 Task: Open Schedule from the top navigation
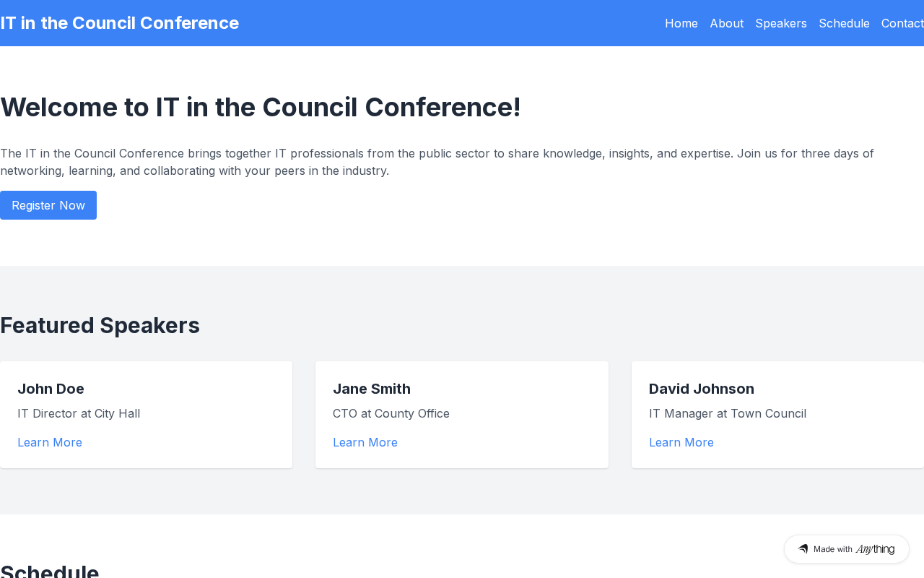844,23
